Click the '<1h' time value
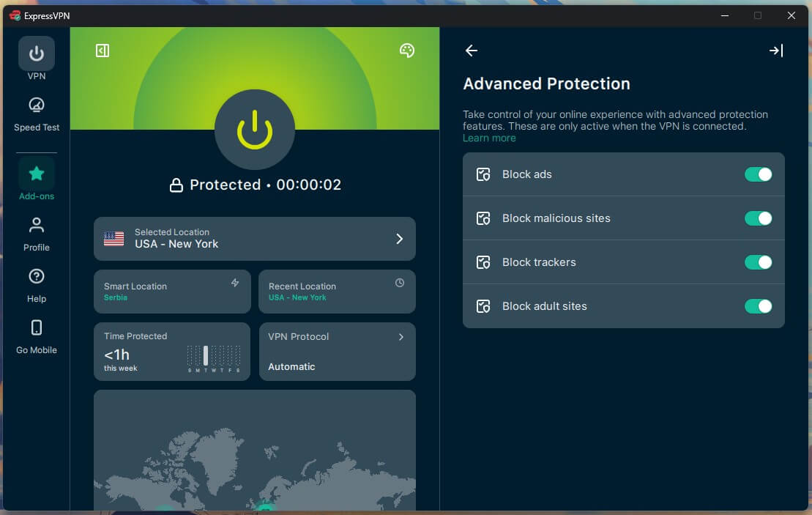 [116, 355]
